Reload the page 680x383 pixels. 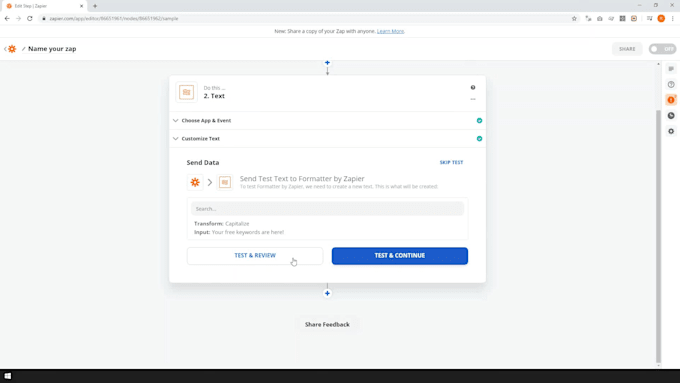(x=29, y=19)
